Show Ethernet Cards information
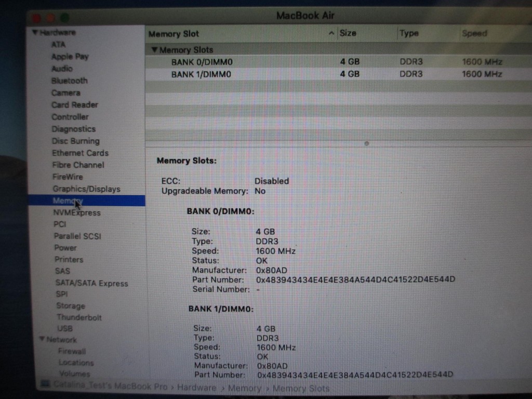The height and width of the screenshot is (399, 532). tap(80, 153)
